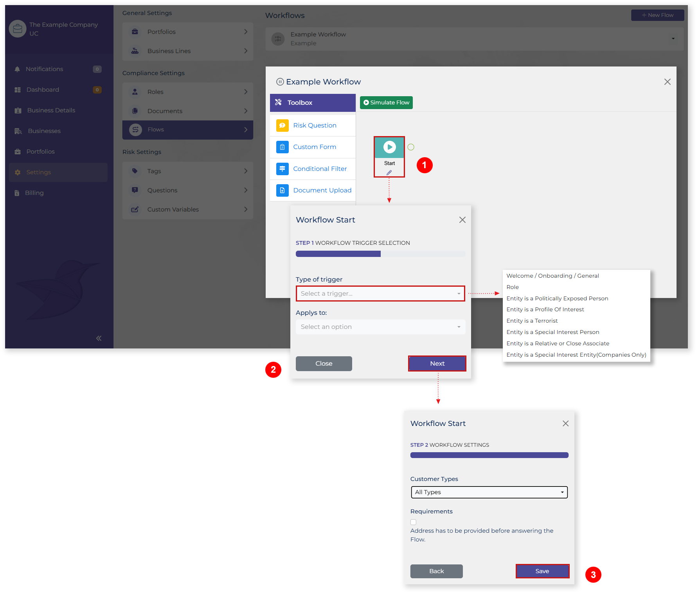Expand the Tags chevron
700x596 pixels.
coord(246,171)
